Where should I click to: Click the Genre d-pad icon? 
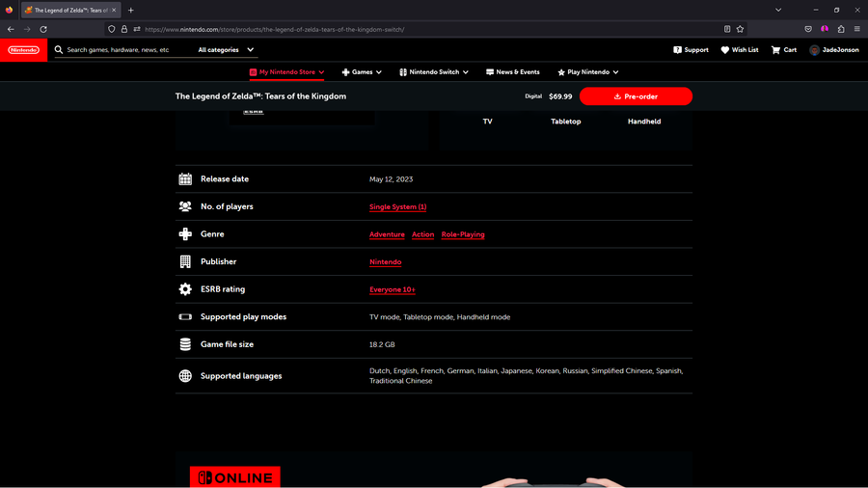coord(185,234)
